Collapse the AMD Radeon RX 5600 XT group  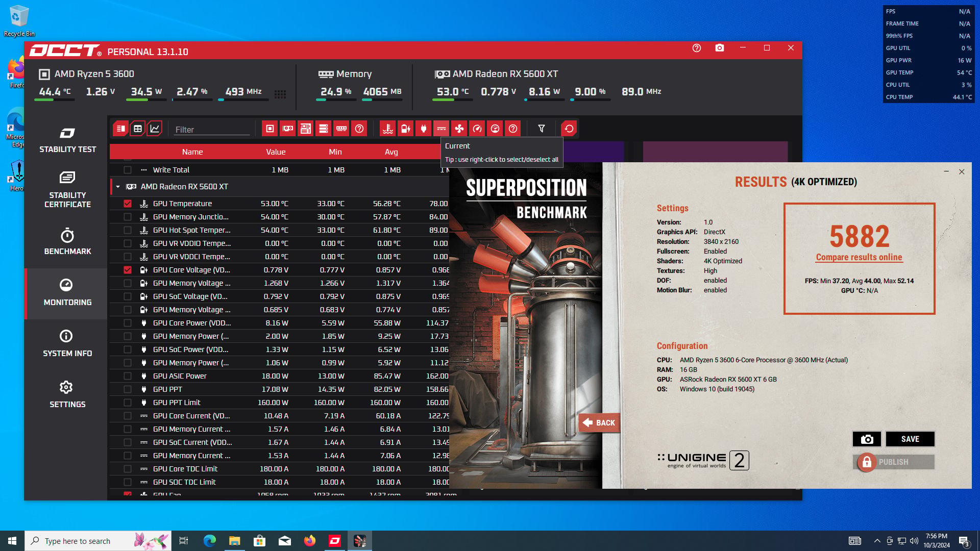pos(118,187)
